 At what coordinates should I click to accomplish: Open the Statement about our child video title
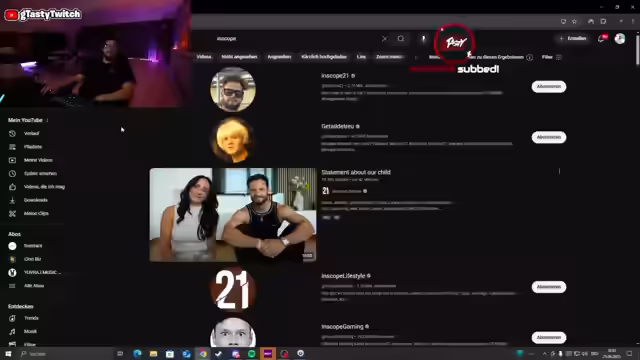tap(356, 172)
